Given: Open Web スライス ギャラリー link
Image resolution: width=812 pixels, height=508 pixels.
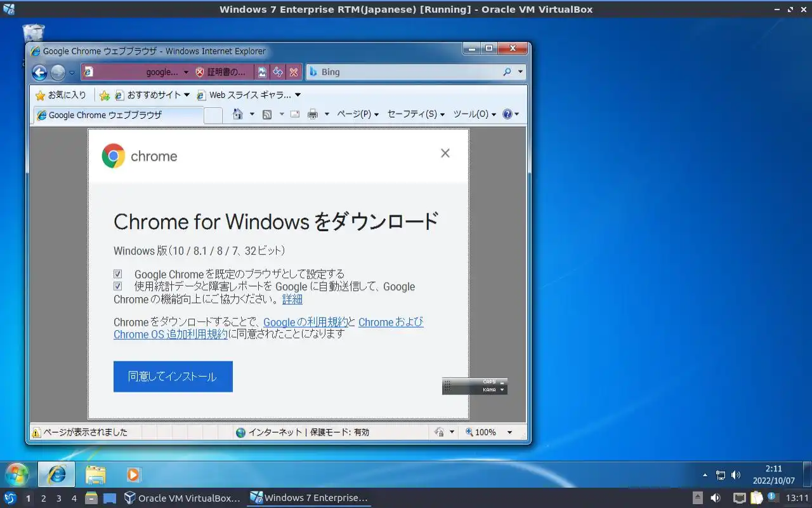Looking at the screenshot, I should 249,95.
